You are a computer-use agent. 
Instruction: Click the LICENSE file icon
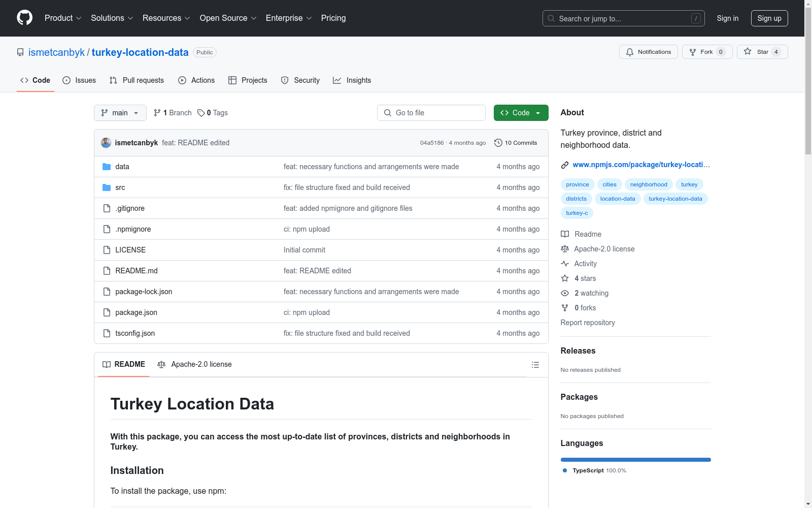point(107,250)
